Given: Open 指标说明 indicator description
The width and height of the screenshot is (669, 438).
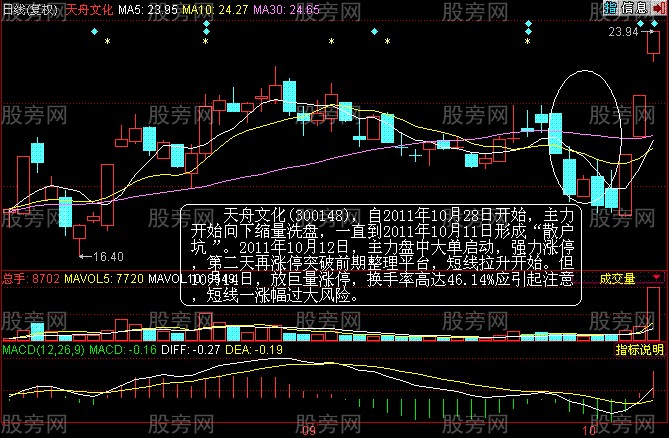Looking at the screenshot, I should (x=639, y=350).
